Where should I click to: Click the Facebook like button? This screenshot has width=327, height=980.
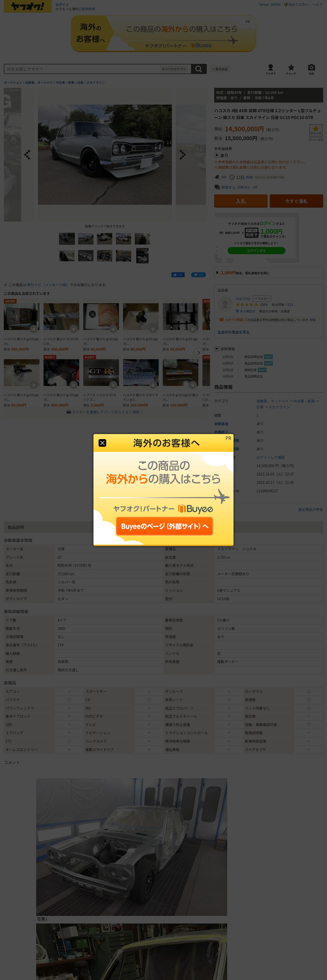click(178, 275)
